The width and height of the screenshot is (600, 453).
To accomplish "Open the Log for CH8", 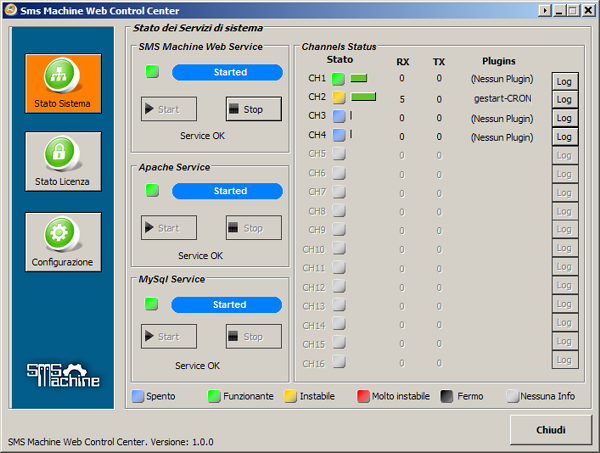I will pyautogui.click(x=565, y=212).
